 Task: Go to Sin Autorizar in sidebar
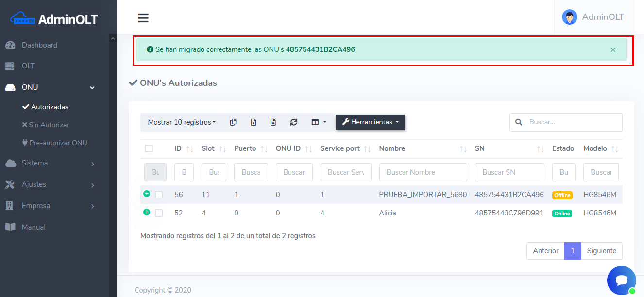pos(49,125)
